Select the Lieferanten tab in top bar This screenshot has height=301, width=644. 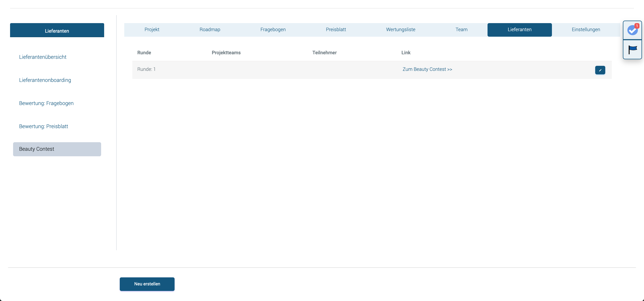pyautogui.click(x=519, y=30)
